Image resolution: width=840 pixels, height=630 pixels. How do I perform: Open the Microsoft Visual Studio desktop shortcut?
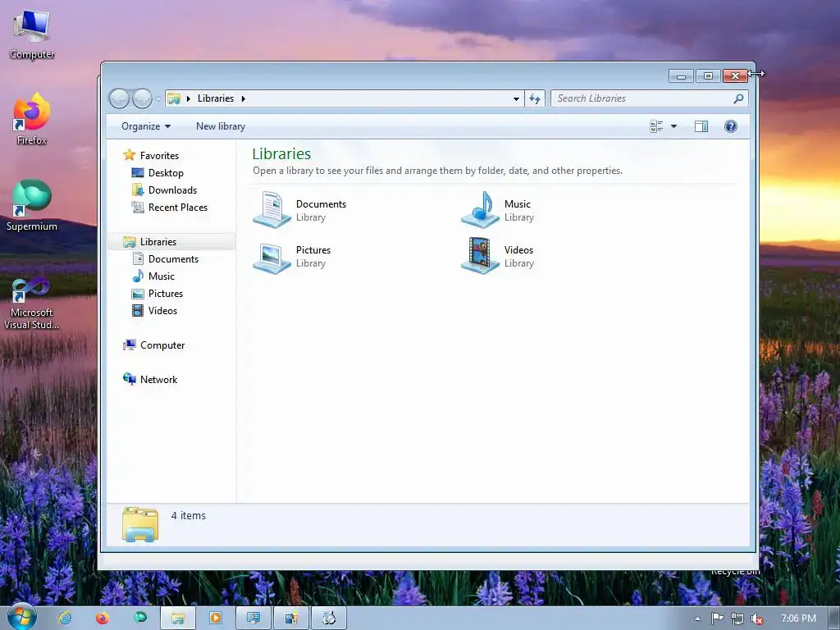coord(32,304)
